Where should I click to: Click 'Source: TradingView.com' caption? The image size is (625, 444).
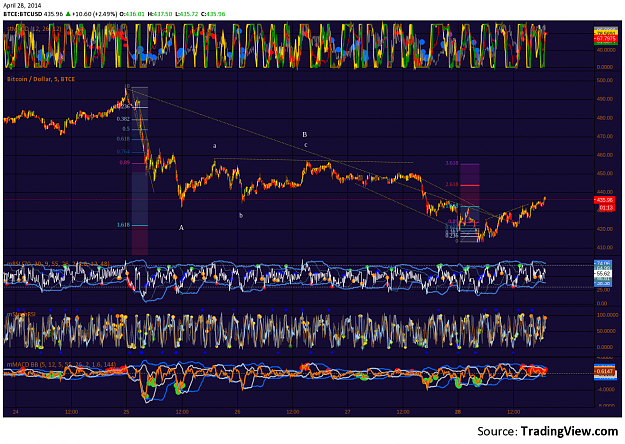click(x=547, y=431)
